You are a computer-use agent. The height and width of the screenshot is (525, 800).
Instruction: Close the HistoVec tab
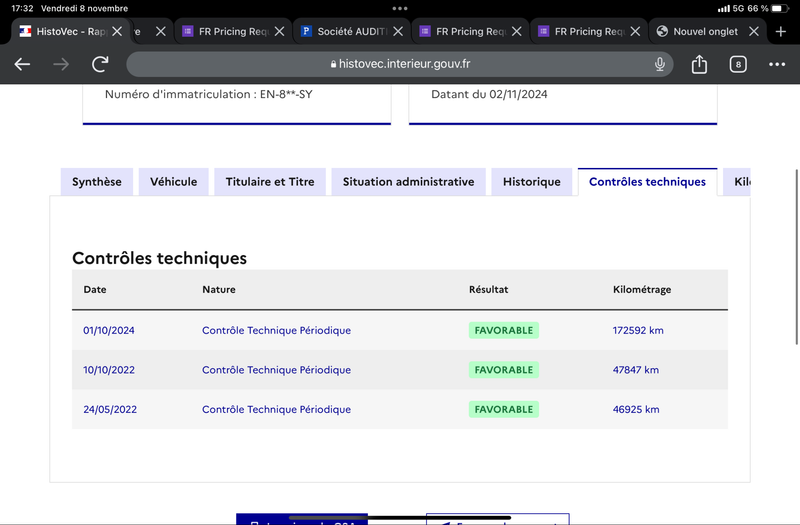(x=117, y=32)
